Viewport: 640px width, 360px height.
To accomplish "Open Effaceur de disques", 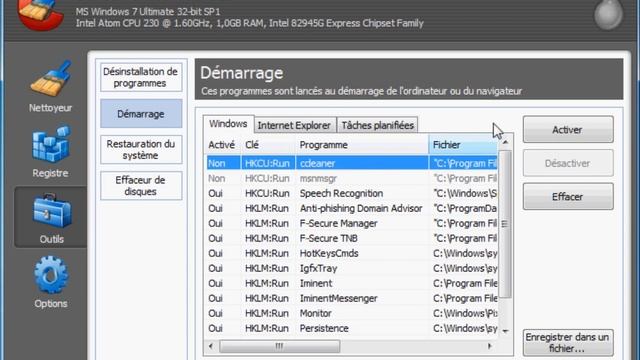I will tap(141, 186).
